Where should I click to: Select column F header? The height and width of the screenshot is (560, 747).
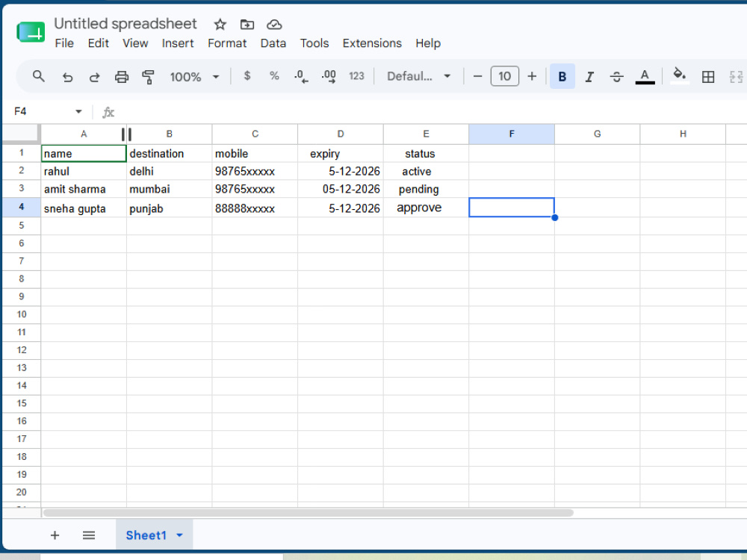(x=512, y=134)
